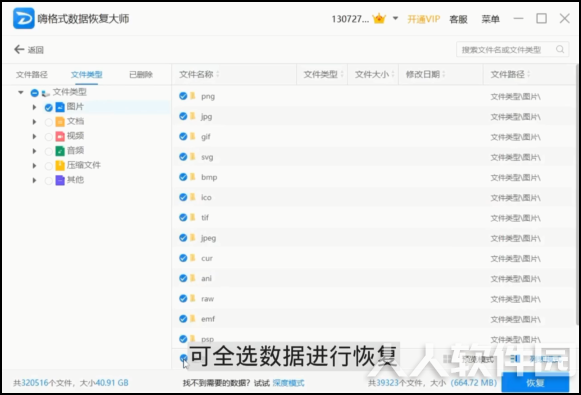The width and height of the screenshot is (581, 395).
Task: Sort by 文件类型 column header
Action: coord(323,74)
